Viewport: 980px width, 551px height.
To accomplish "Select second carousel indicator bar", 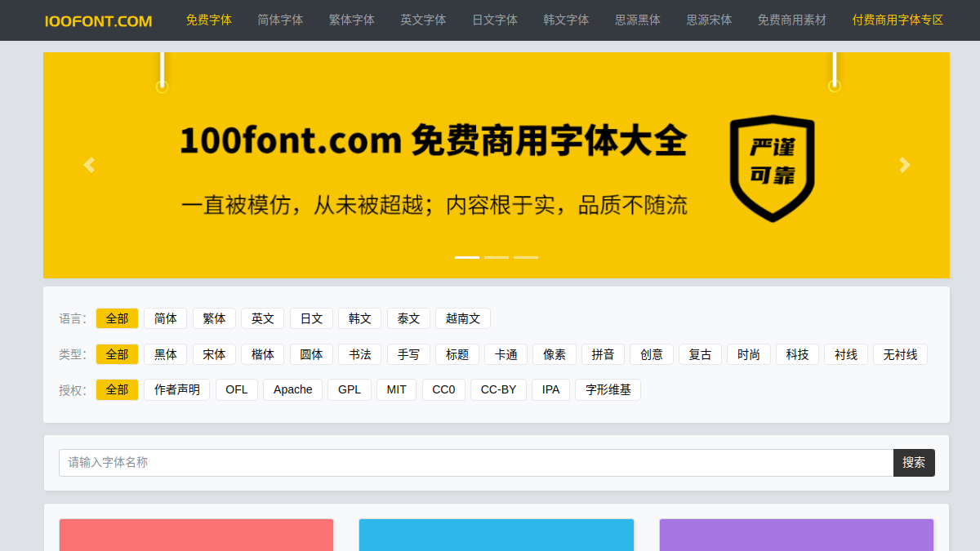I will click(x=497, y=257).
